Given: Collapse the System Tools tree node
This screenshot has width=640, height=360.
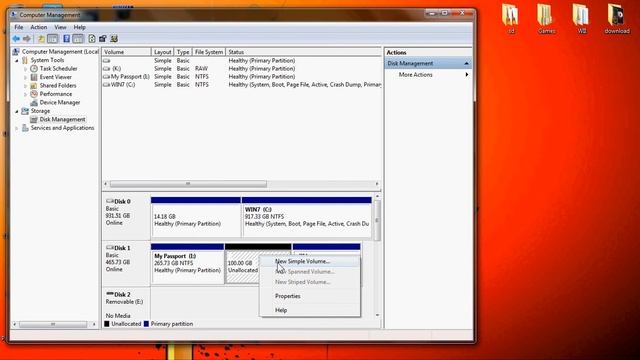Looking at the screenshot, I should coord(17,60).
